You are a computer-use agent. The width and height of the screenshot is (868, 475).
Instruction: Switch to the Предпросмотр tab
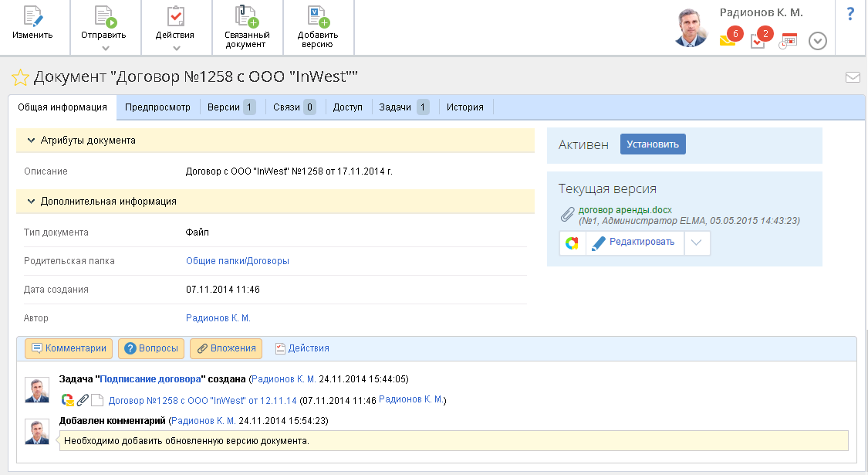[157, 107]
